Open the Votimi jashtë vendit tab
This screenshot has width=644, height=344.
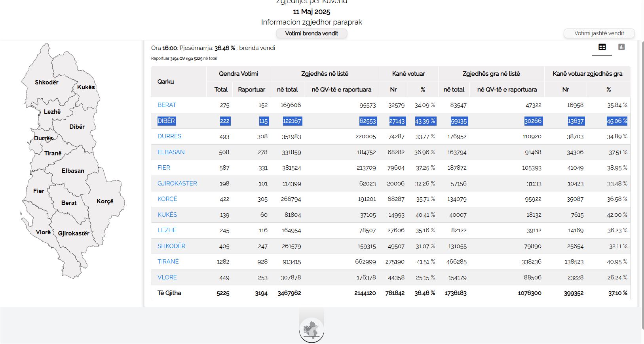tap(599, 34)
